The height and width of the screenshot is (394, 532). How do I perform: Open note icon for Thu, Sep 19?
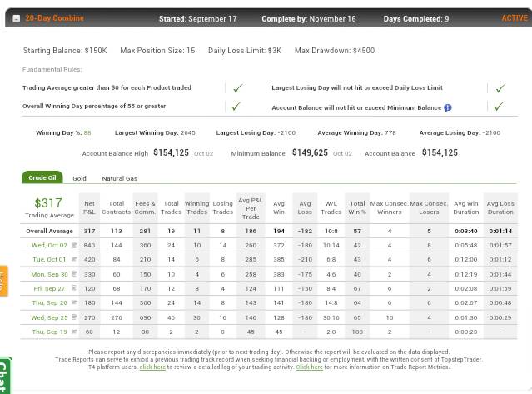click(74, 332)
